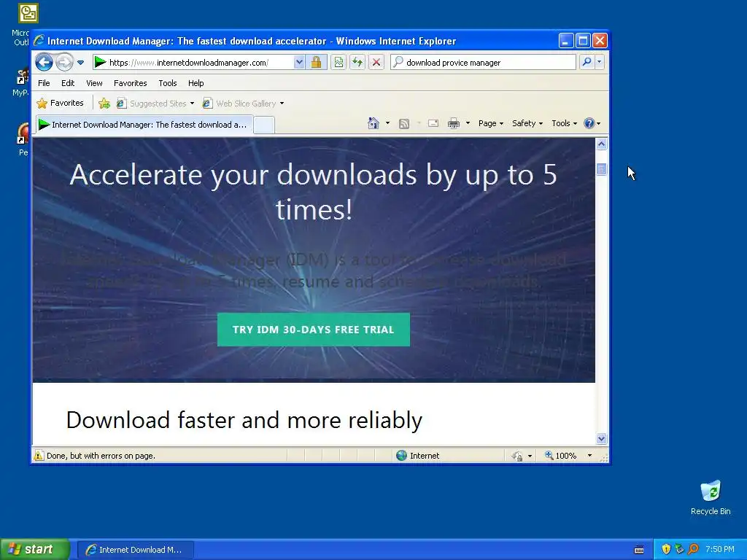Image resolution: width=747 pixels, height=560 pixels.
Task: Click the Internet Explorer title bar icon
Action: (x=39, y=41)
